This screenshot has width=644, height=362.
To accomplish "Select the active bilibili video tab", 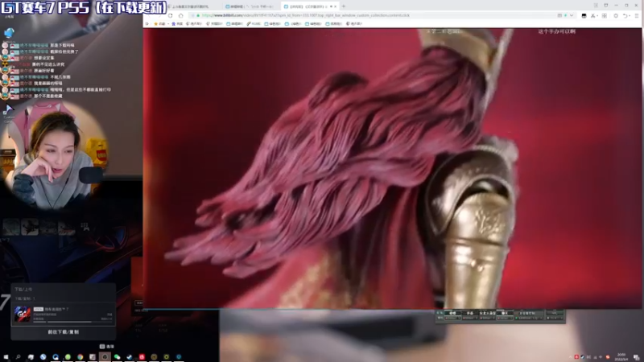I will click(308, 6).
